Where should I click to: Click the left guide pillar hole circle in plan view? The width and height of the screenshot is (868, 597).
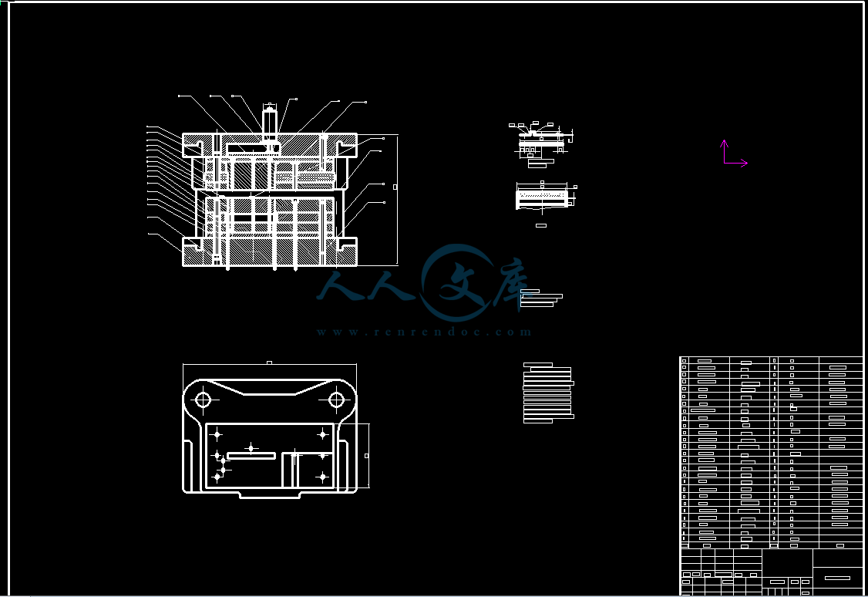click(x=204, y=400)
